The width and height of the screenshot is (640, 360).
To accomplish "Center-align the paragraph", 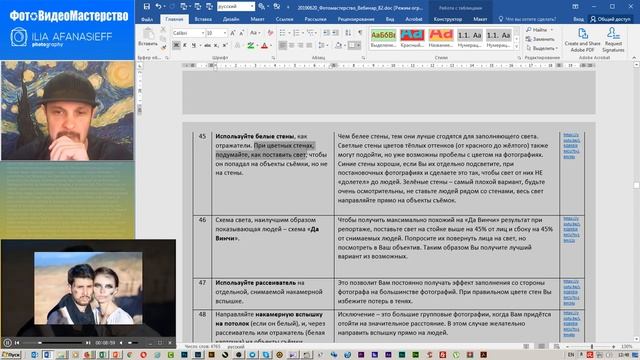I will [x=291, y=45].
